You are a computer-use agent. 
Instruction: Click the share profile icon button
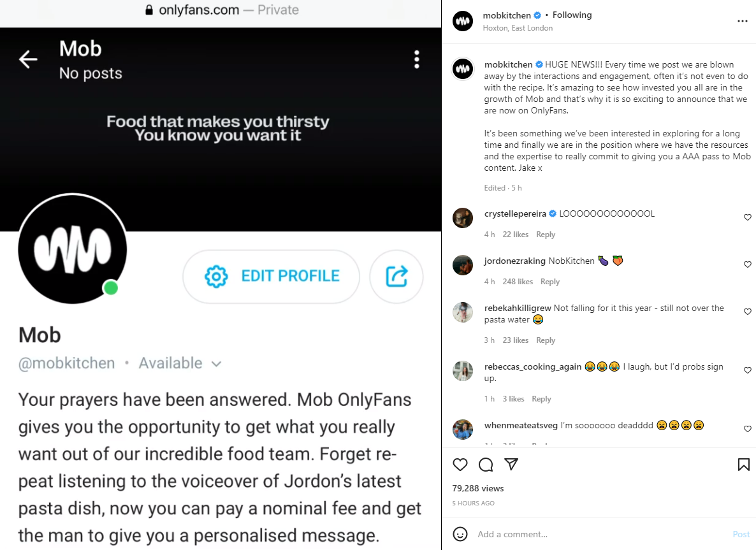396,277
